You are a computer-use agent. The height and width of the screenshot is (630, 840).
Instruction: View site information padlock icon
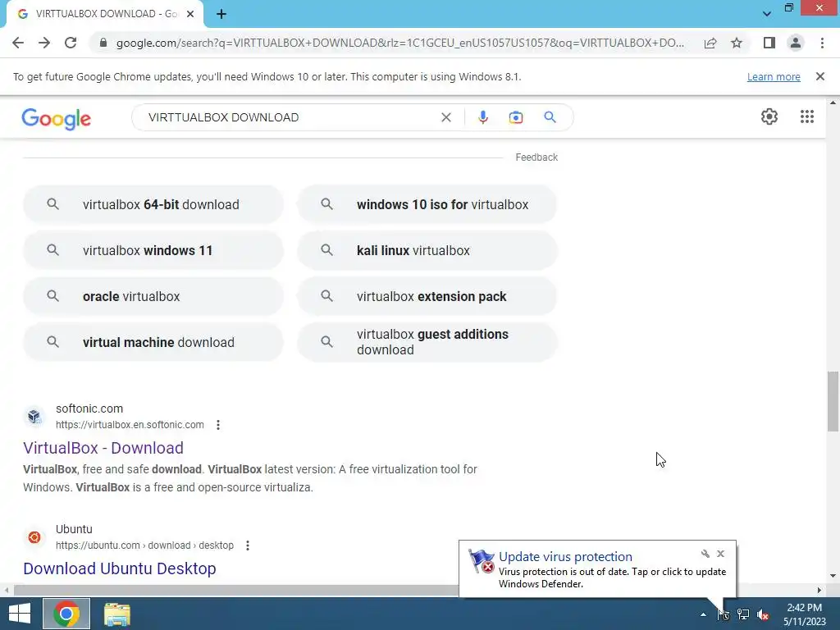tap(103, 43)
